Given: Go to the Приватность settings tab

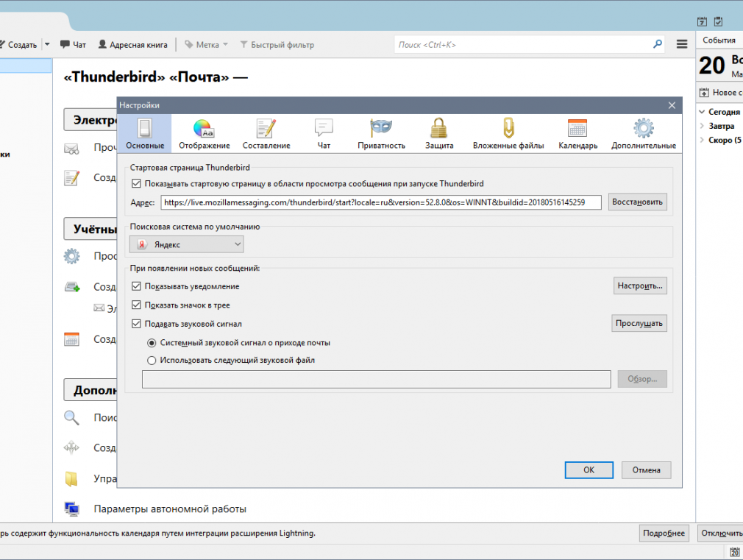Looking at the screenshot, I should coord(382,134).
